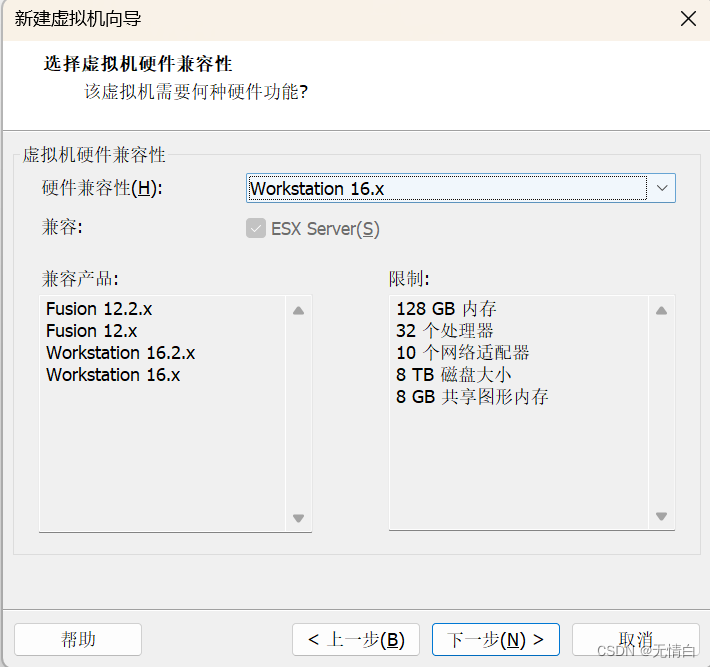Click up arrow of 限制 scrollbar
The image size is (710, 667).
662,311
